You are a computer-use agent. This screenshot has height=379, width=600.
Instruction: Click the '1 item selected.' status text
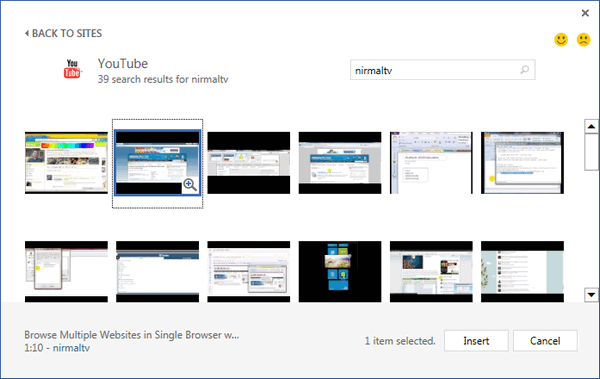400,341
